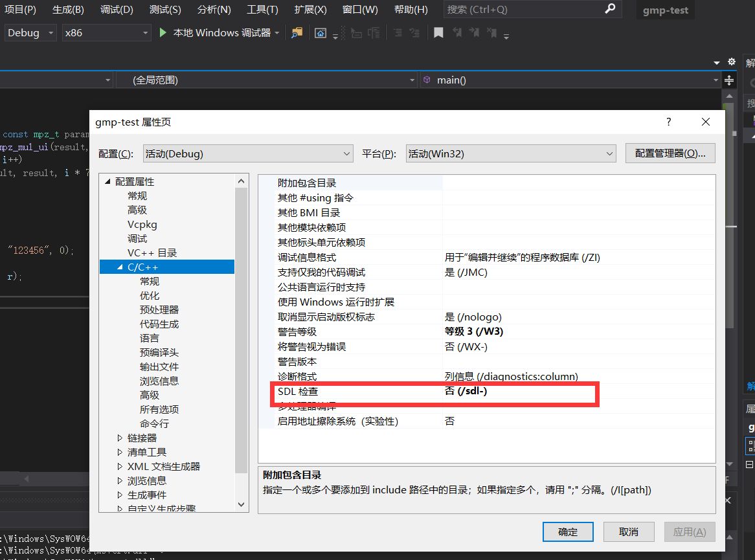Expand the 清单工具 tree node
Image resolution: width=755 pixels, height=560 pixels.
click(x=120, y=452)
